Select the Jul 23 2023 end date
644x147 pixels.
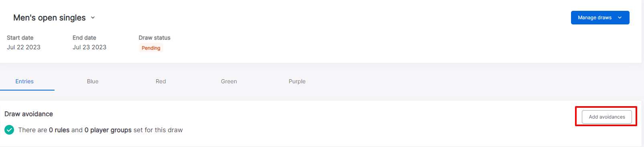(x=89, y=47)
